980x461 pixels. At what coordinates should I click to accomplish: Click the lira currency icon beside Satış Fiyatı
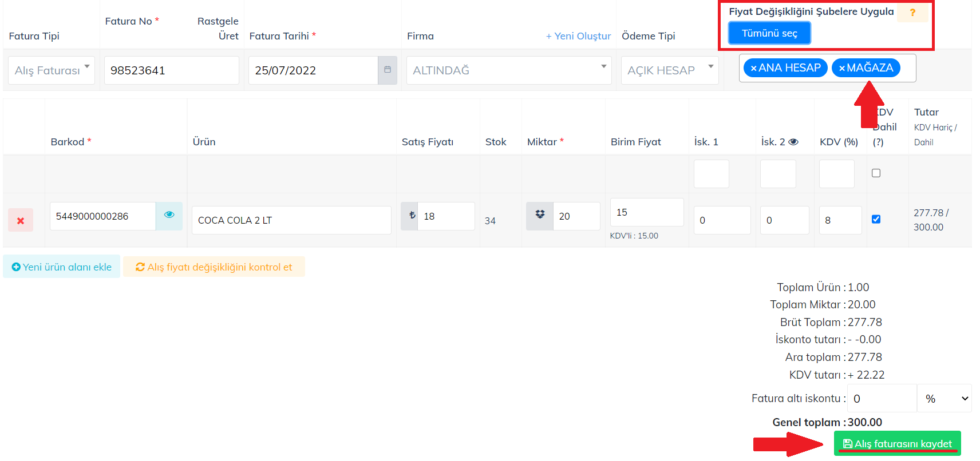tap(410, 216)
